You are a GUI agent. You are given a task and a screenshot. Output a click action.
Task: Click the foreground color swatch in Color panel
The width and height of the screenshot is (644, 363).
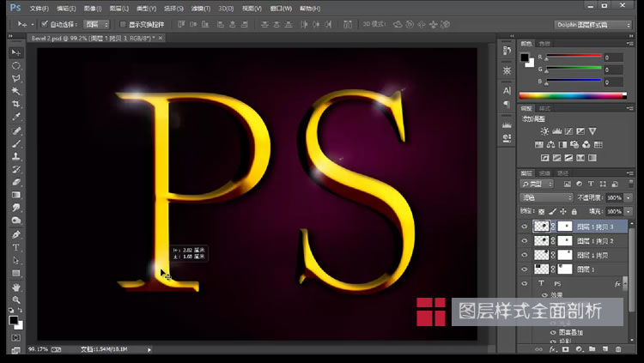point(525,57)
